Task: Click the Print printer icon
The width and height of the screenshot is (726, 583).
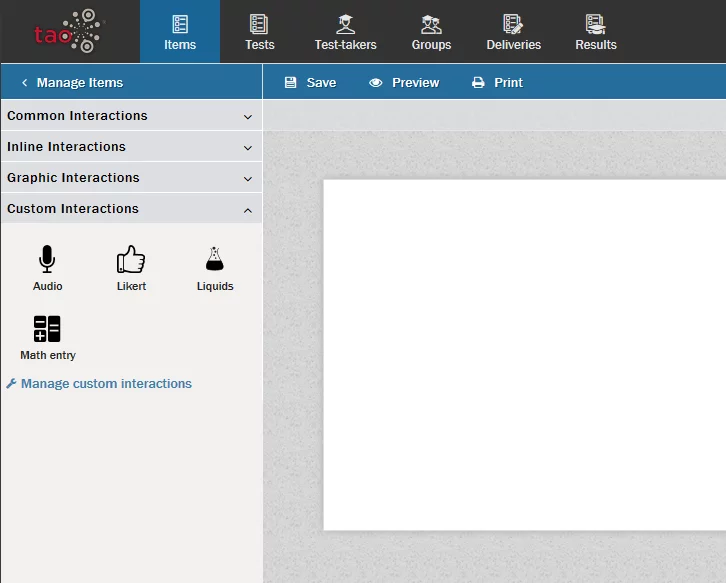Action: 479,83
